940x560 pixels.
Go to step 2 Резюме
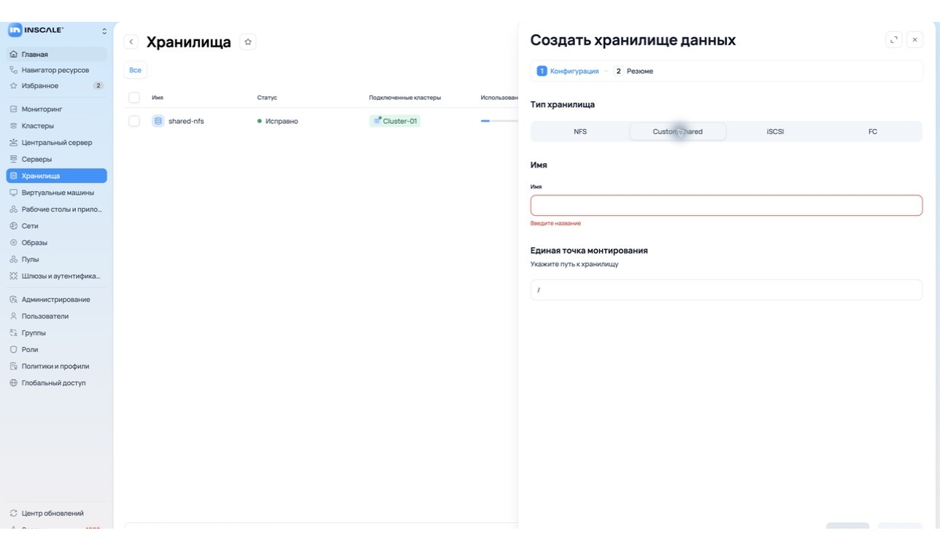click(633, 71)
